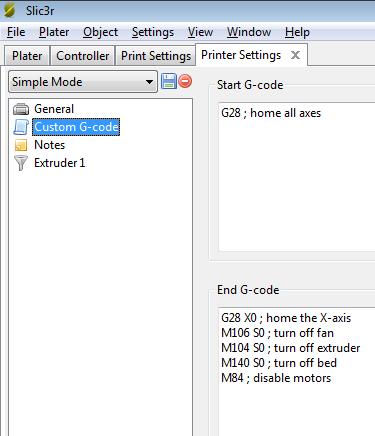The image size is (375, 436).
Task: Click the Slic3r application logo icon
Action: coord(10,10)
